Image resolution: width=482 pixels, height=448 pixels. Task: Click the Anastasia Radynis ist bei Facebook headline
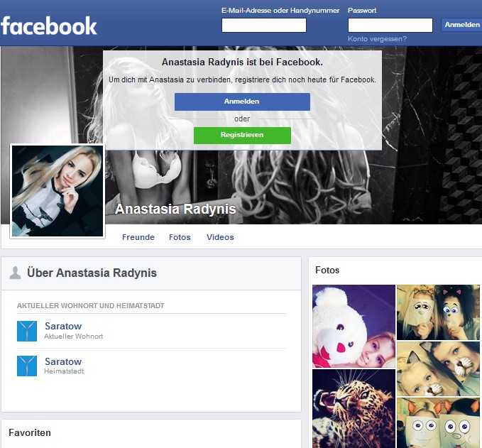pyautogui.click(x=242, y=62)
